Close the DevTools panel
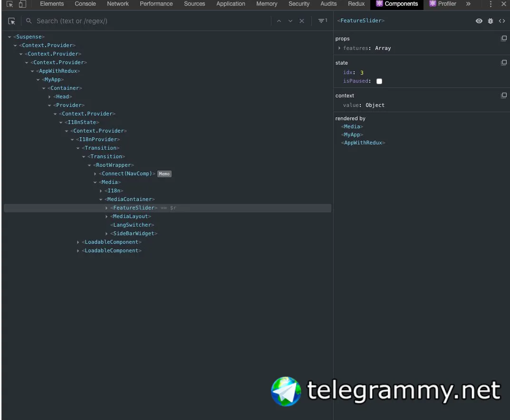The image size is (510, 420). [503, 4]
